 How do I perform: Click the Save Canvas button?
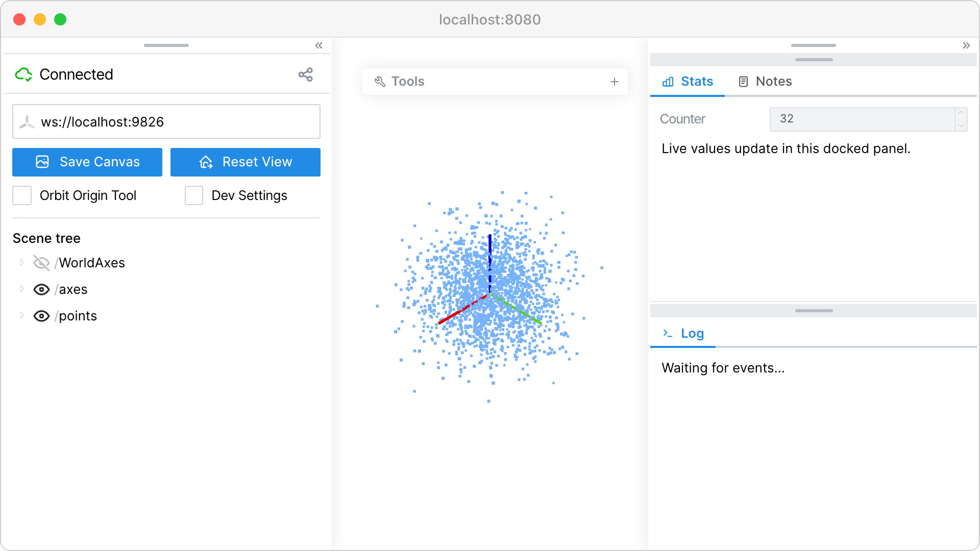coord(87,162)
